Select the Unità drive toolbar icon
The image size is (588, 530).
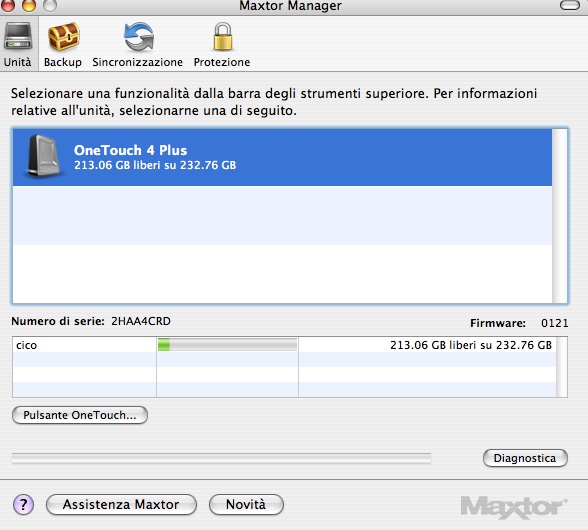point(18,36)
